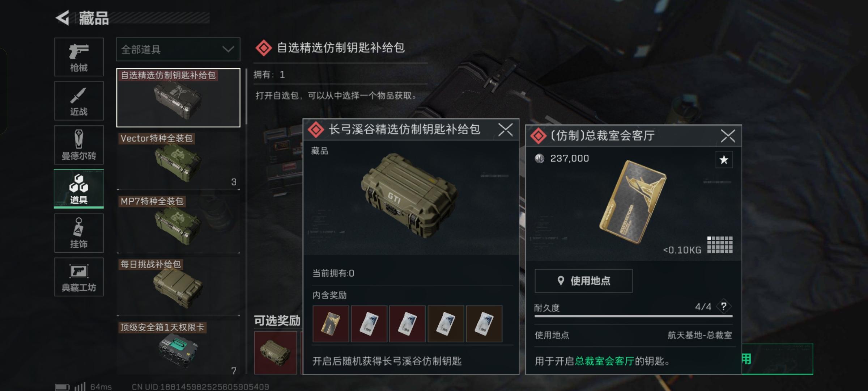Viewport: 868px width, 391px height.
Task: Select the 曼德尔砖 category icon
Action: (79, 145)
